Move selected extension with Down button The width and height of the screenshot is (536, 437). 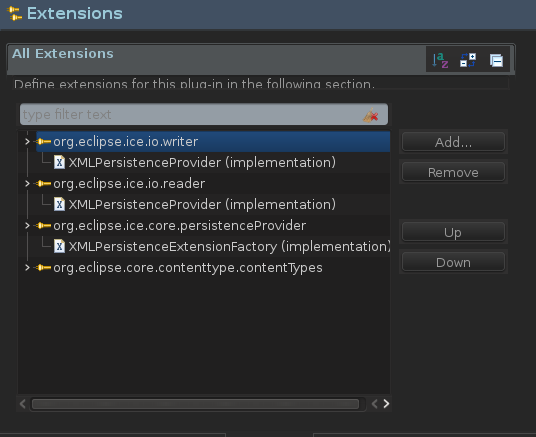(x=453, y=262)
